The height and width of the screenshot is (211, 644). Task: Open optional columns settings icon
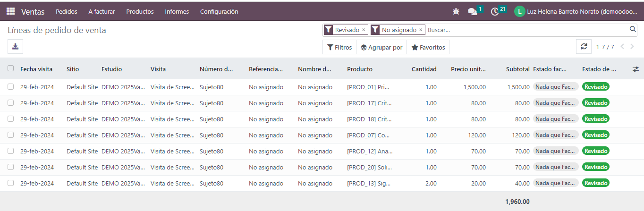click(x=636, y=69)
